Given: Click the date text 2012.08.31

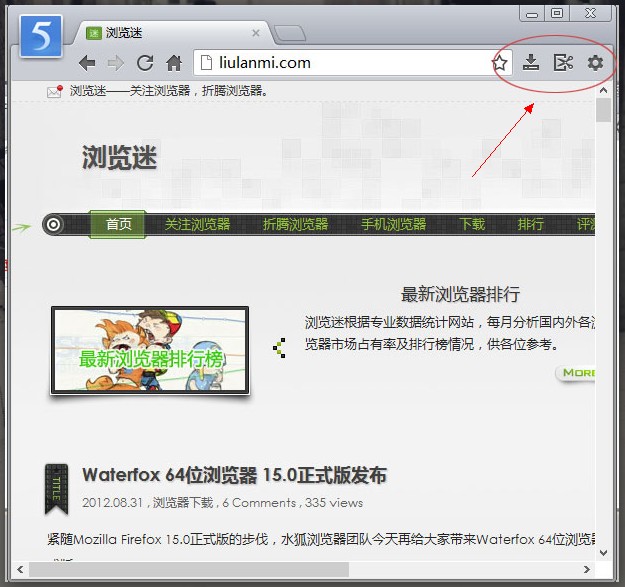Looking at the screenshot, I should pos(112,503).
